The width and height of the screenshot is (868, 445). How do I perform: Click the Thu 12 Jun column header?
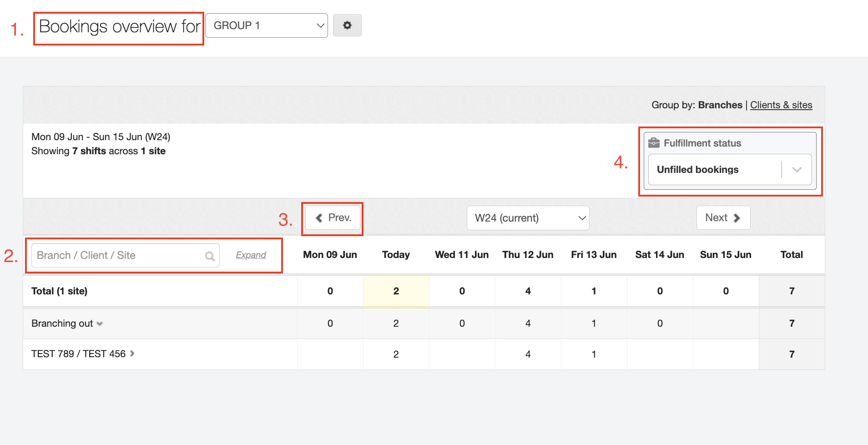coord(528,255)
